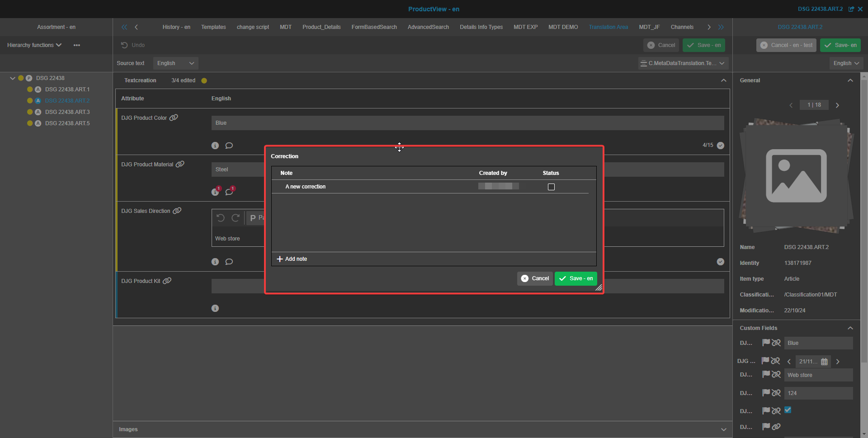Viewport: 868px width, 438px height.
Task: Open the three-dots hierarchy menu
Action: [x=77, y=45]
